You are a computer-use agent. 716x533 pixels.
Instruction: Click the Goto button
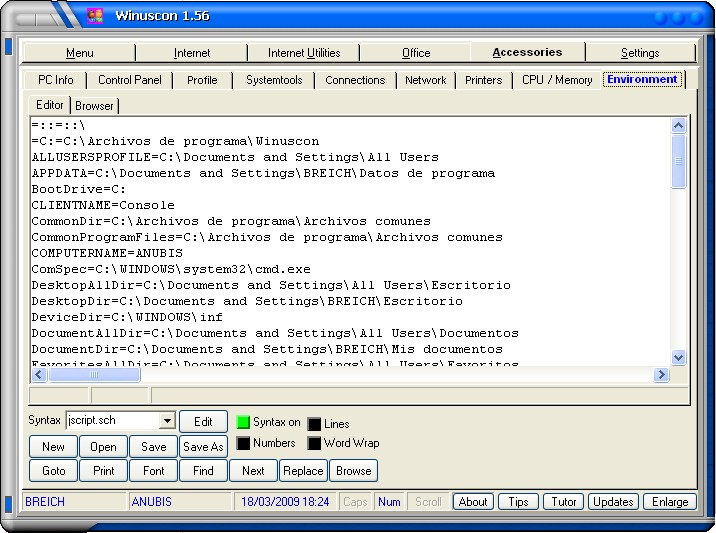(x=53, y=470)
